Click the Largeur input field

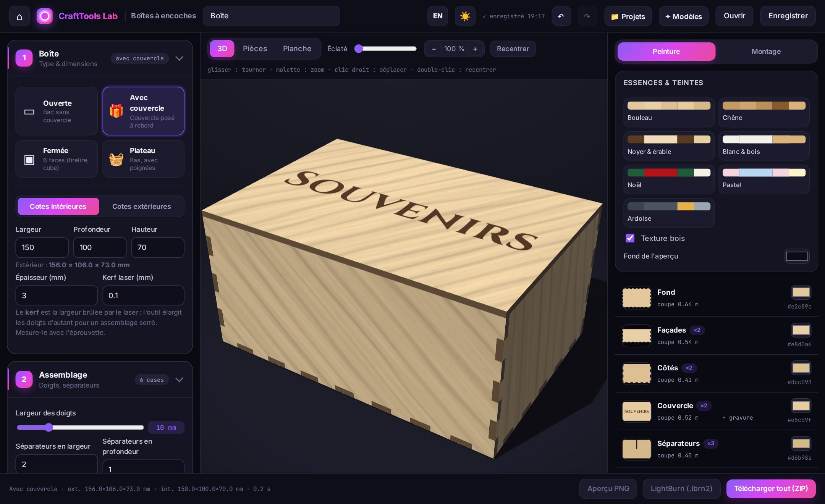click(42, 247)
